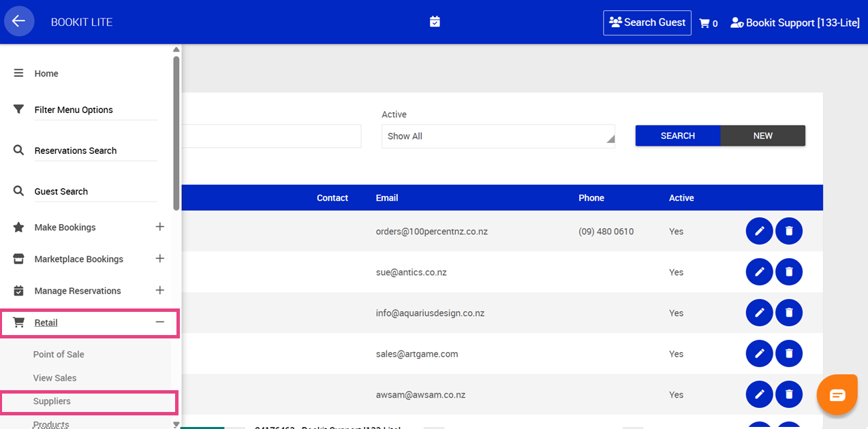Expand Make Bookings with plus sign

pyautogui.click(x=160, y=227)
